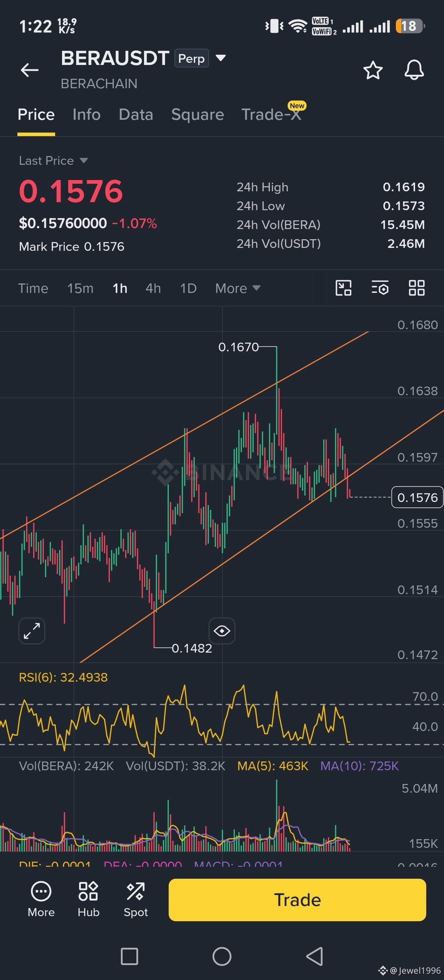Open the chart grid layout icon
The height and width of the screenshot is (980, 444).
[417, 288]
